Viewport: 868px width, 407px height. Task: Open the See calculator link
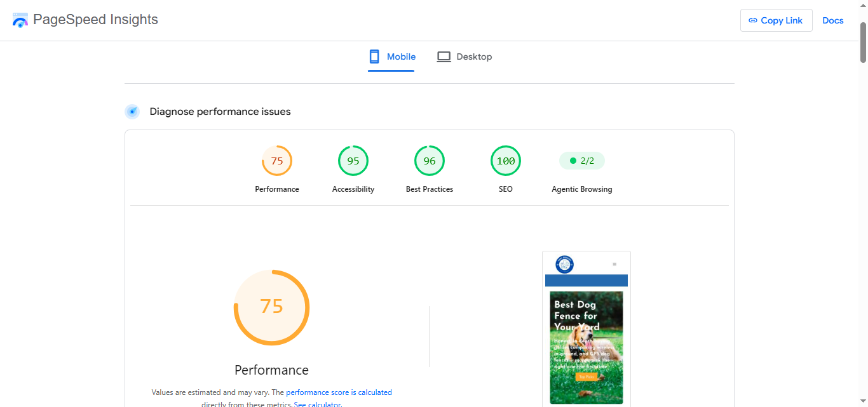(x=317, y=404)
